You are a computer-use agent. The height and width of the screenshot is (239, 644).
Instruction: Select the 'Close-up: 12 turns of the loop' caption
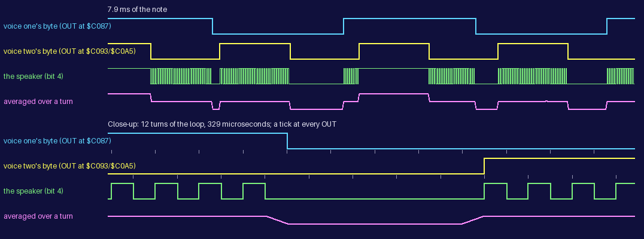coord(222,124)
